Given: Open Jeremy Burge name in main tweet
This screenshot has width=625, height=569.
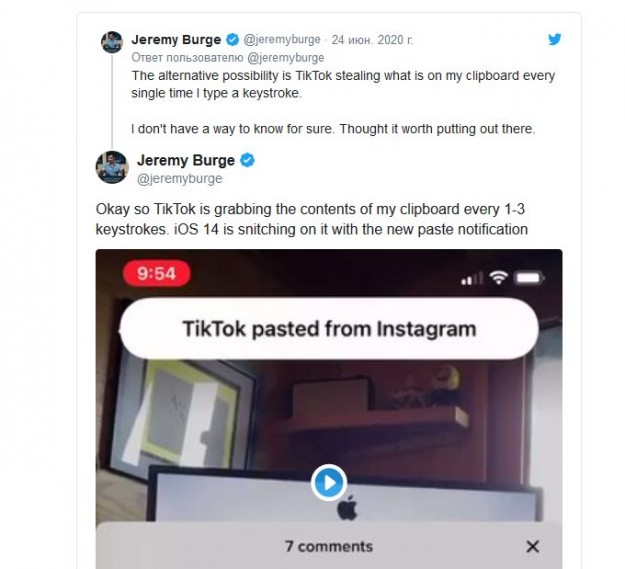Looking at the screenshot, I should tap(186, 160).
